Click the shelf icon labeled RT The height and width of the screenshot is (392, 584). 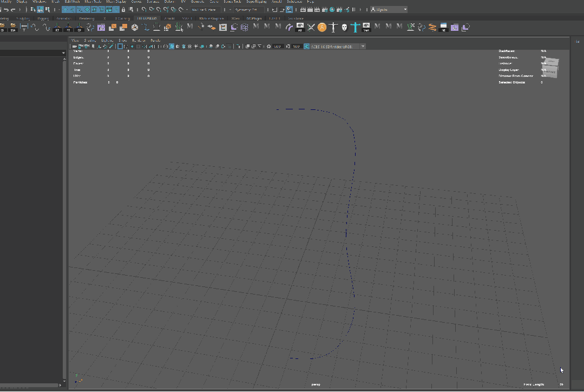click(57, 27)
